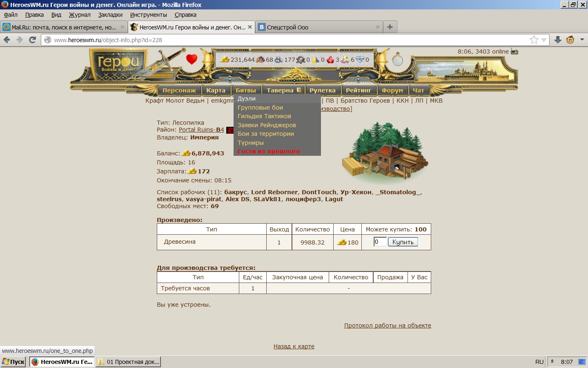Click the red heart health icon
Screen dimensions: 588x368
[192, 59]
